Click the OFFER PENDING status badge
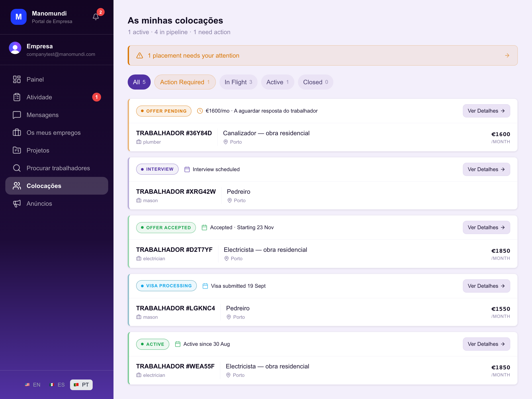Viewport: 532px width, 399px height. [164, 111]
